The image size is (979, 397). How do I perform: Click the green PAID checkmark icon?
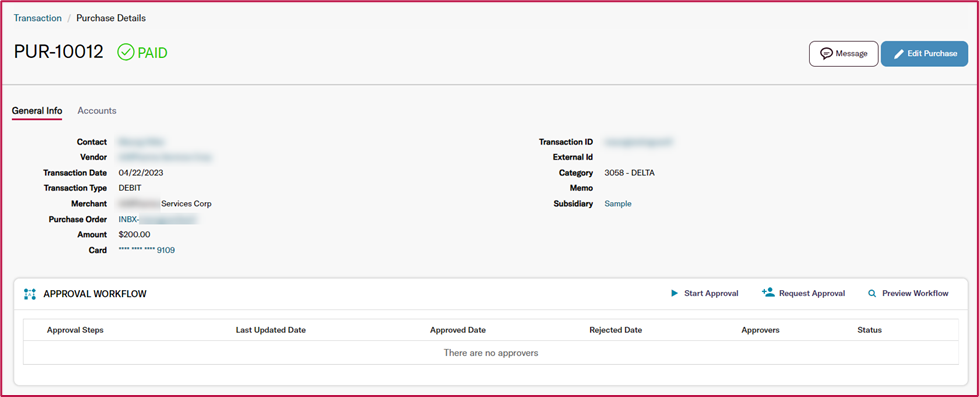[x=126, y=52]
